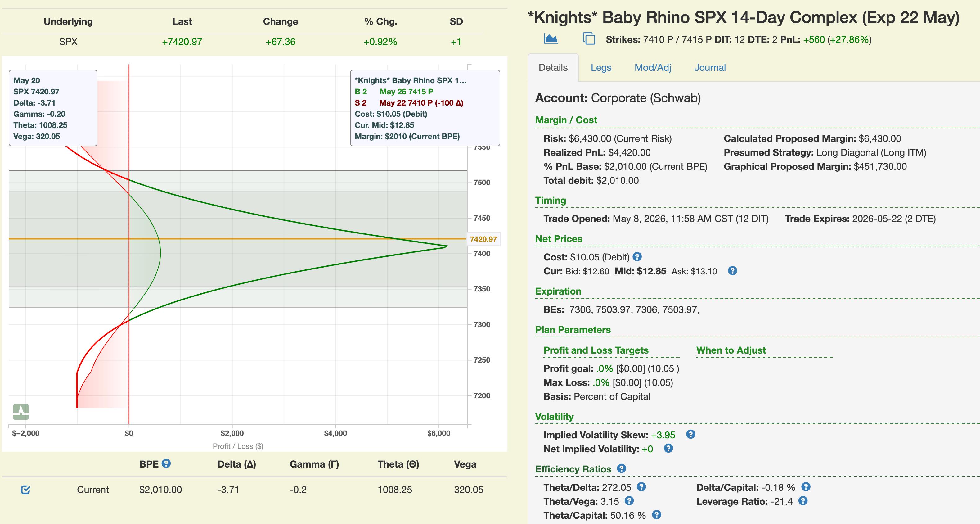The width and height of the screenshot is (980, 524).
Task: Click the SPX underlying name in the table
Action: click(x=68, y=42)
